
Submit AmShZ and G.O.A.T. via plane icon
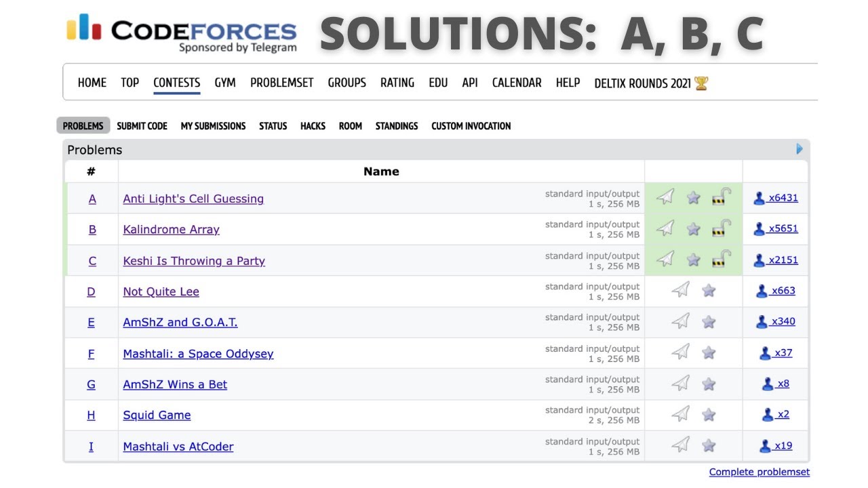681,321
